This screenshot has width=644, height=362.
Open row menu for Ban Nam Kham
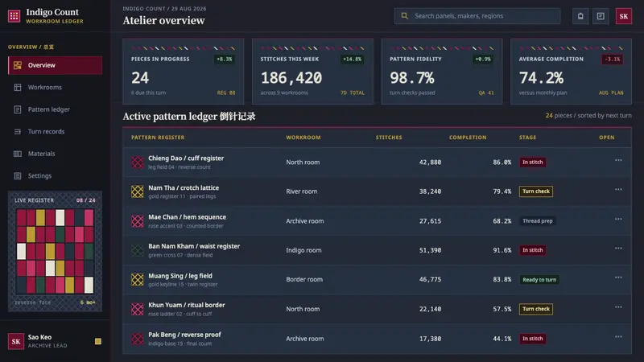[618, 249]
